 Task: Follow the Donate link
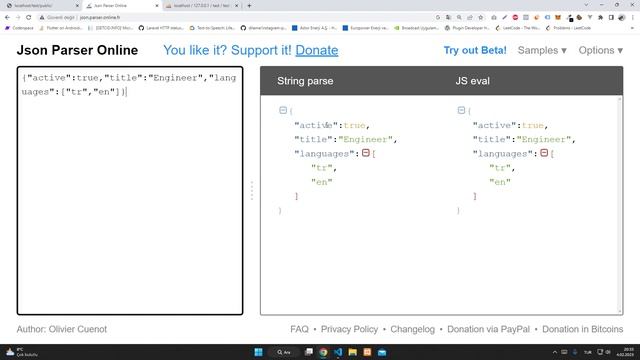pos(317,50)
